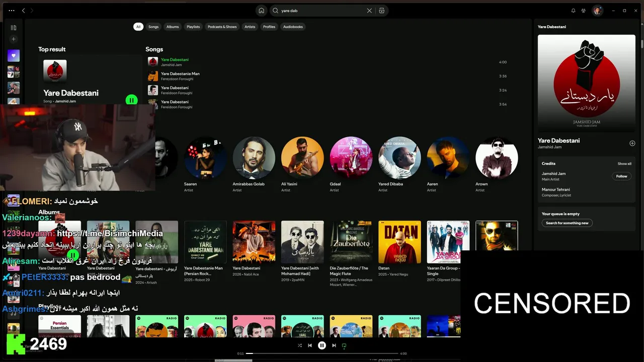
Task: Open the three-dot app menu
Action: click(12, 11)
